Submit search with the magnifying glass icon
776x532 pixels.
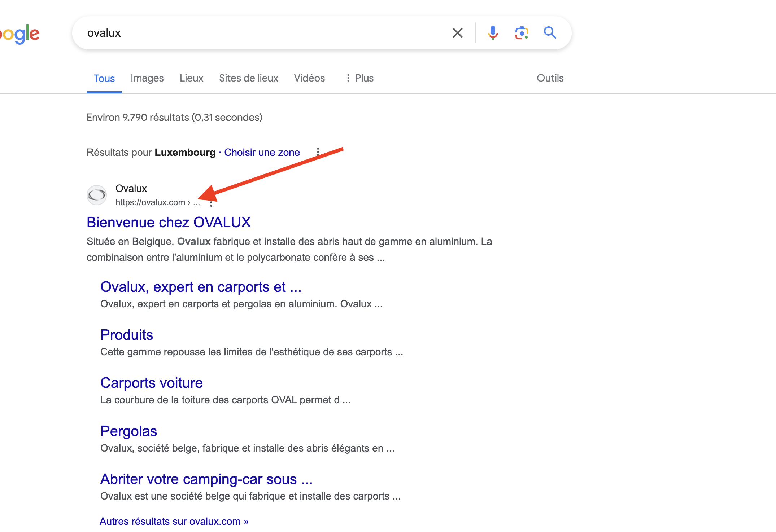(x=550, y=33)
